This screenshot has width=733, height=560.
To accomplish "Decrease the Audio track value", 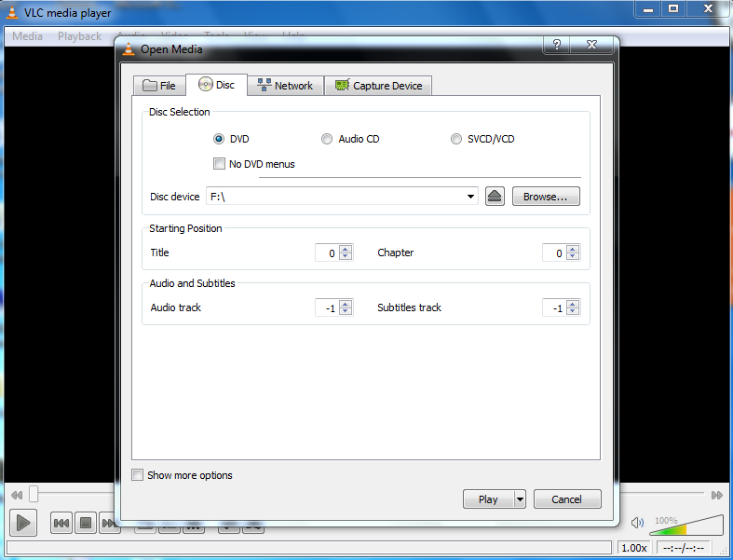I will pyautogui.click(x=346, y=311).
